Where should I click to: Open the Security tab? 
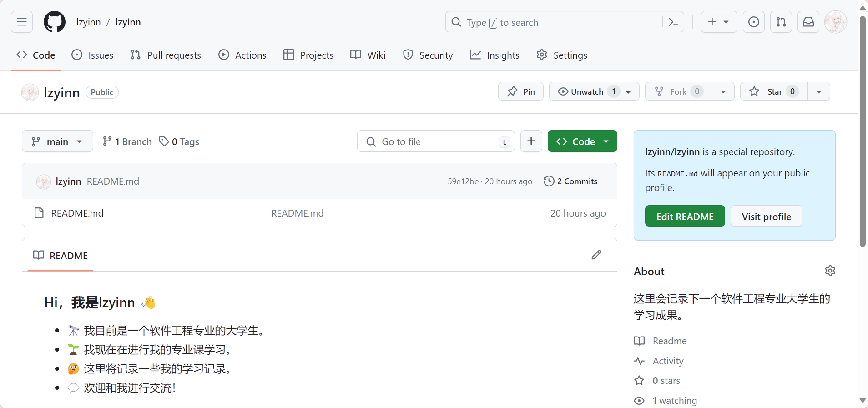coord(428,55)
